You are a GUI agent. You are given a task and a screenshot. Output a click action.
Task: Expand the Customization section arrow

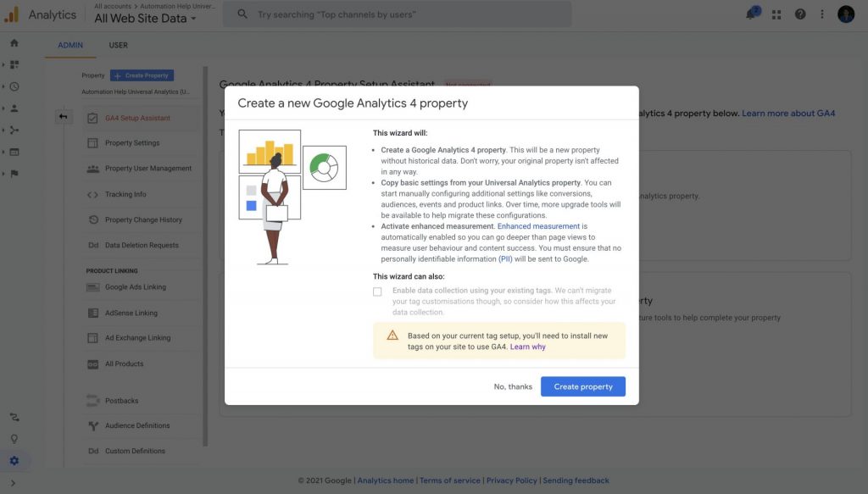tap(3, 64)
